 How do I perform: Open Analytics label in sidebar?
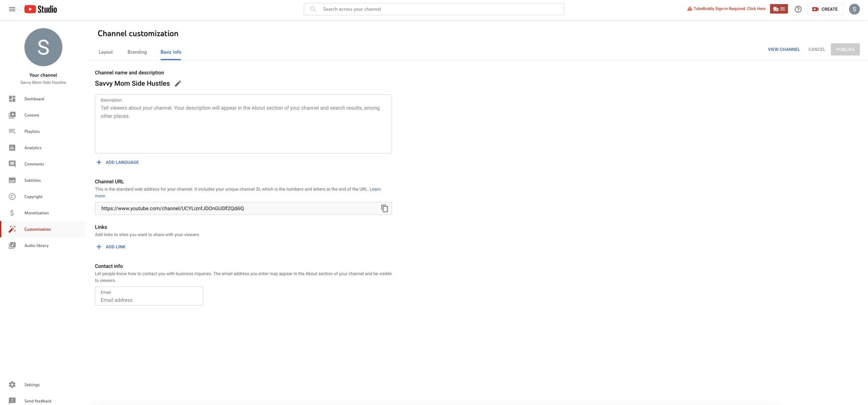point(33,148)
